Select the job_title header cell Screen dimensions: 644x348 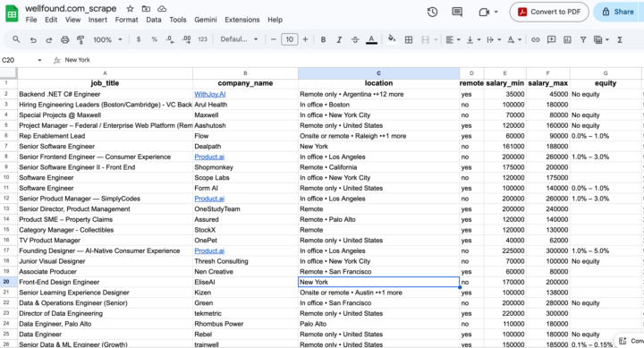pyautogui.click(x=105, y=83)
